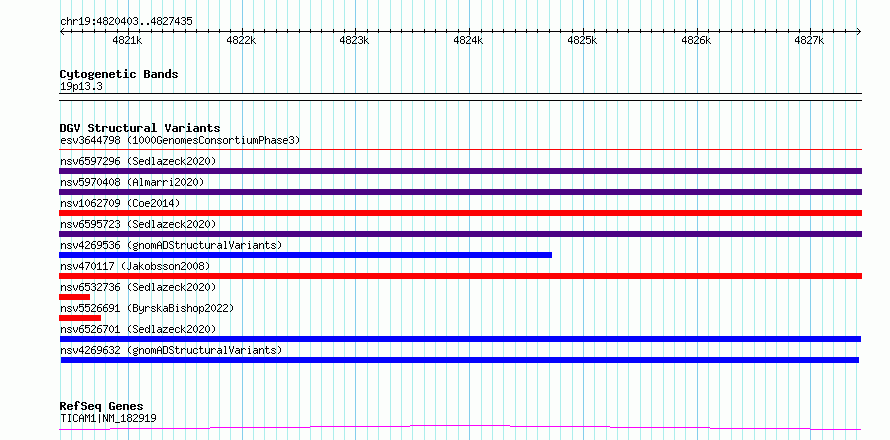Click the 4823k ruler tick

(355, 40)
